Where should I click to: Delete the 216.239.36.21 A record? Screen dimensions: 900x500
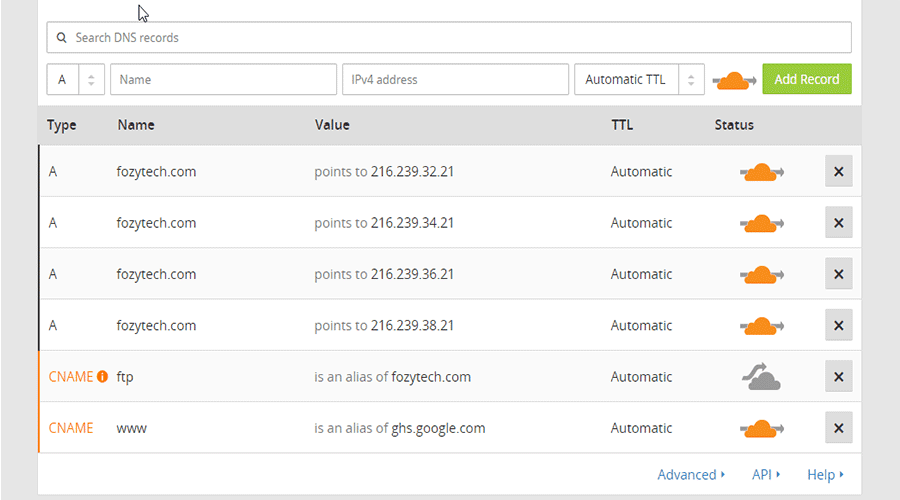tap(838, 274)
